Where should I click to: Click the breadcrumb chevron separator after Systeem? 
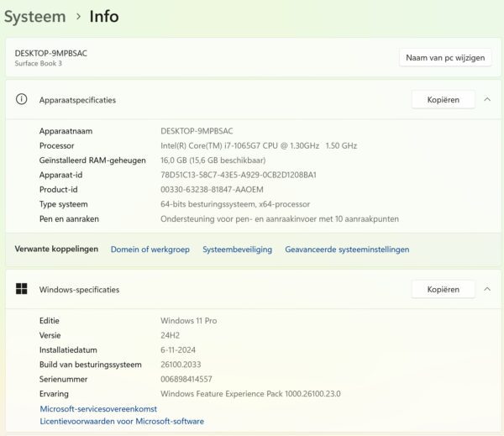[x=78, y=17]
